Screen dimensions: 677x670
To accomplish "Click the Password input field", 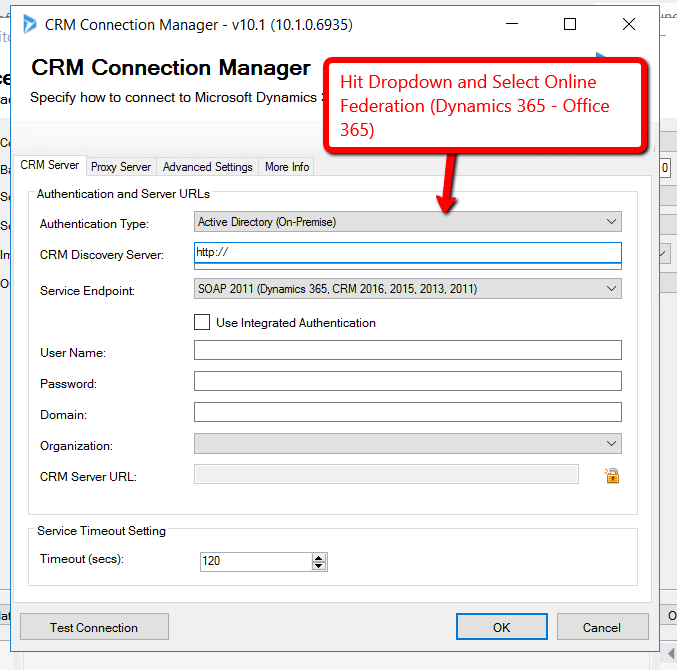I will coord(408,381).
